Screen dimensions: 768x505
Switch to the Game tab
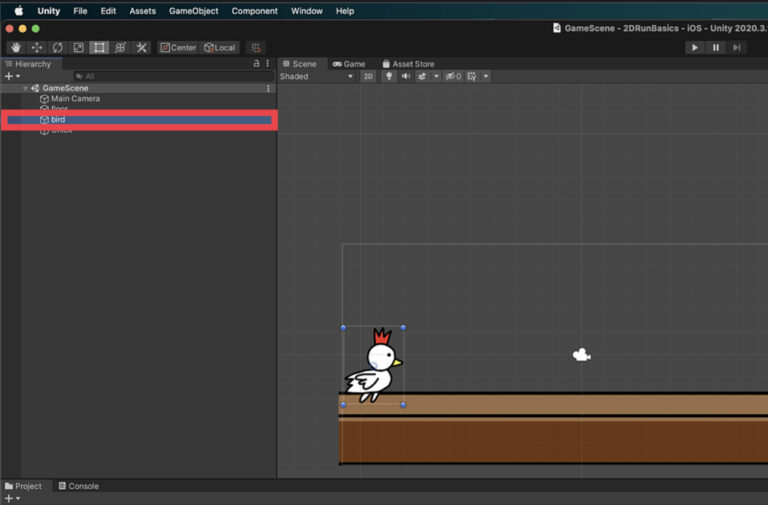point(349,64)
